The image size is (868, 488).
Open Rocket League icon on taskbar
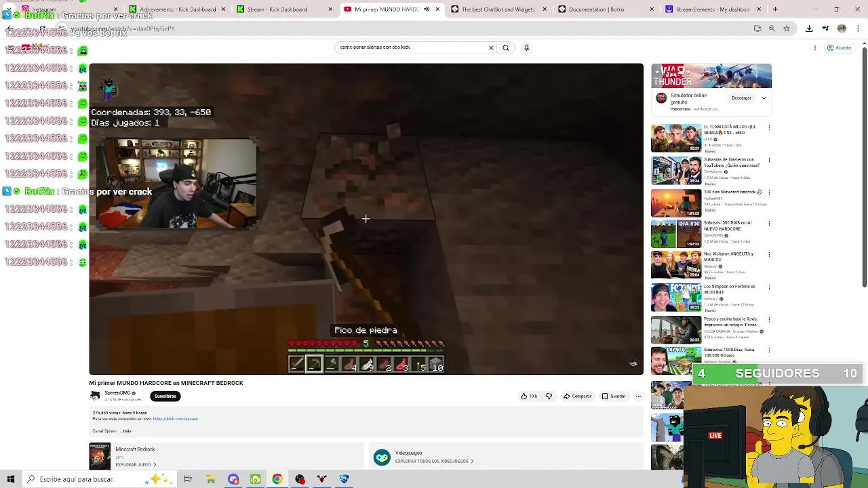pos(344,479)
